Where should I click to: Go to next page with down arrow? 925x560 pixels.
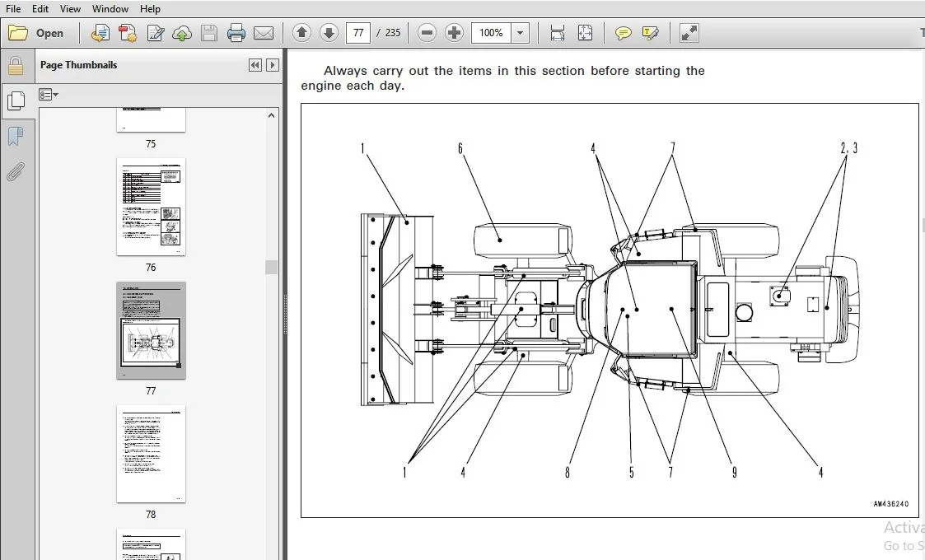click(x=329, y=32)
